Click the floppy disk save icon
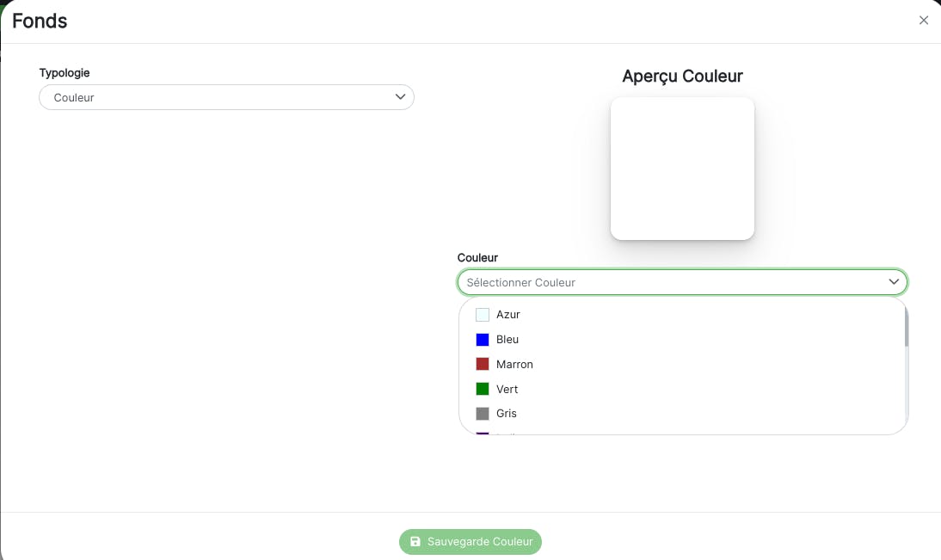This screenshot has height=560, width=941. (415, 542)
